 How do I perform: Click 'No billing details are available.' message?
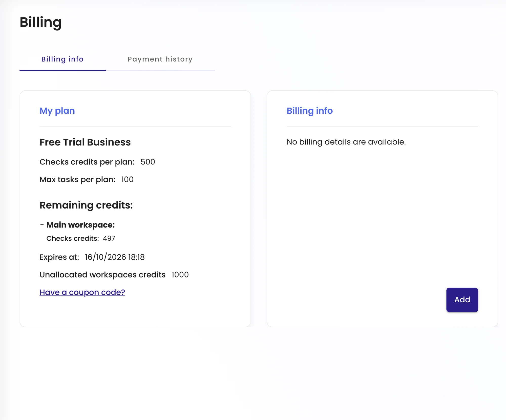pos(346,142)
